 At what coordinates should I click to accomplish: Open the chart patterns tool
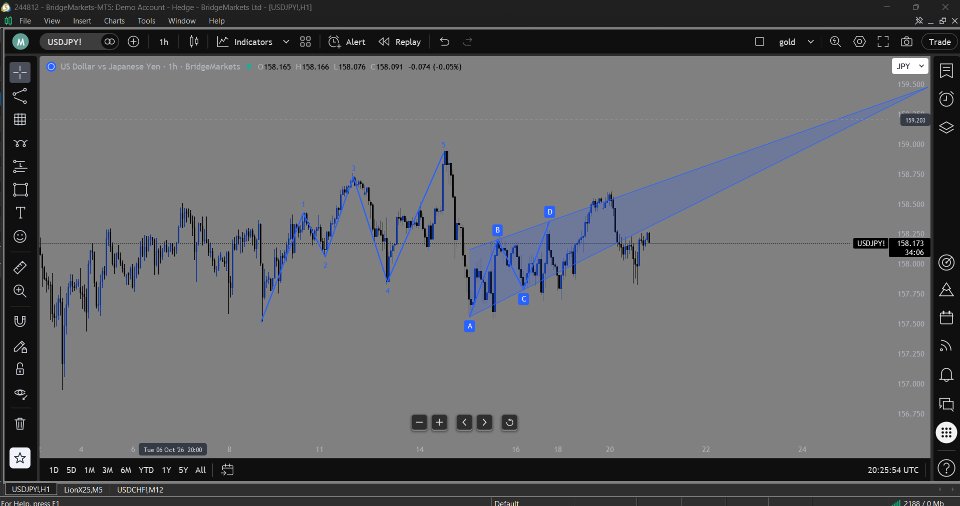point(20,143)
